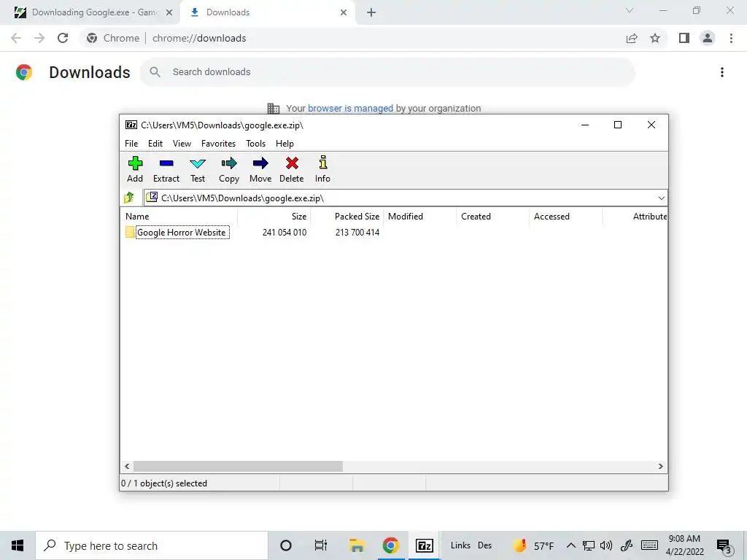Viewport: 747px width, 560px height.
Task: Toggle Chrome side panel icon
Action: [x=684, y=38]
